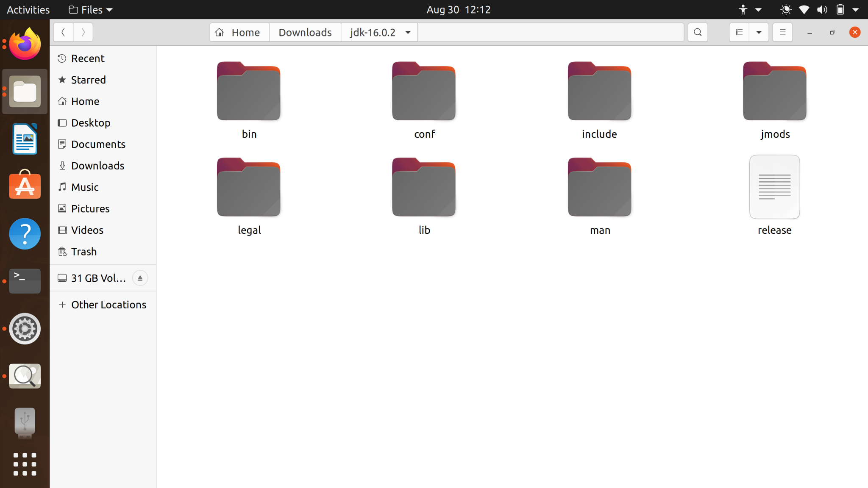The height and width of the screenshot is (488, 868).
Task: Open Other Locations in sidebar
Action: point(108,305)
